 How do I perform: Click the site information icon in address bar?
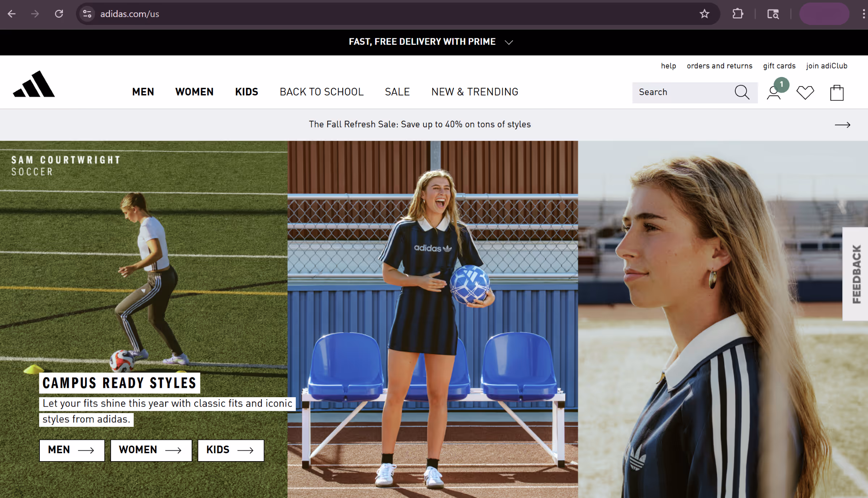[87, 14]
